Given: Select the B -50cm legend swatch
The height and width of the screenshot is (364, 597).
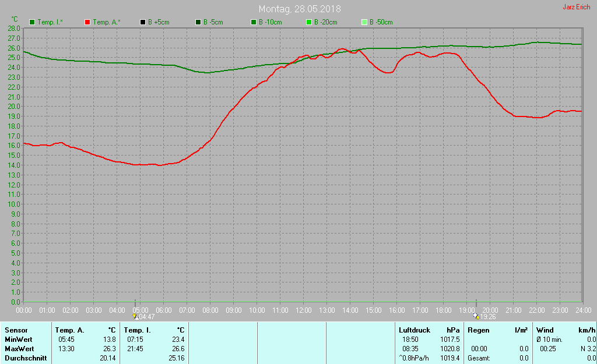Looking at the screenshot, I should tap(364, 22).
